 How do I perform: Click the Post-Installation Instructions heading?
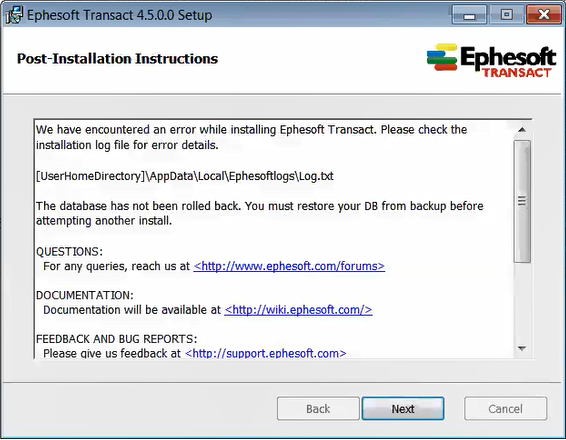coord(117,58)
